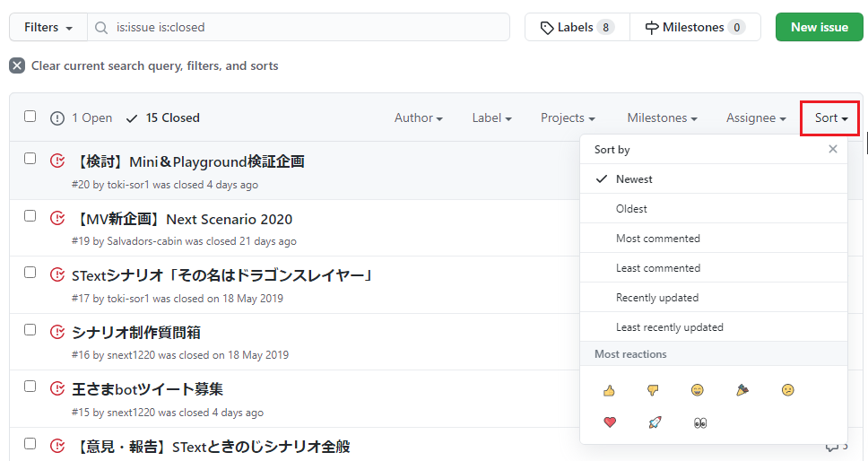Sort by thumbs down reaction
The height and width of the screenshot is (461, 868).
(653, 391)
